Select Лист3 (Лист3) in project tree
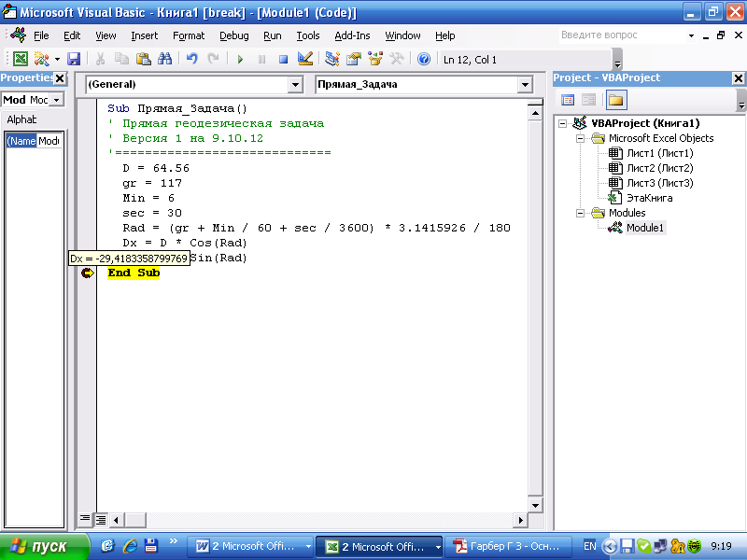 (660, 183)
